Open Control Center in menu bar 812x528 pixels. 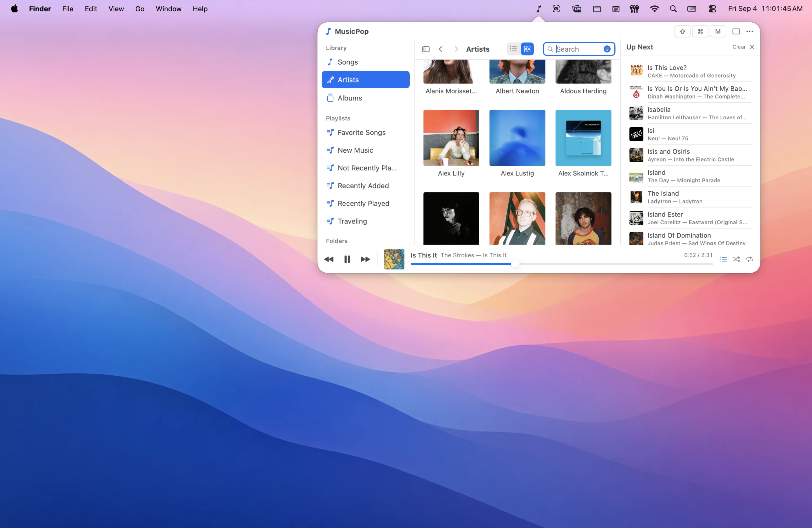pyautogui.click(x=712, y=9)
